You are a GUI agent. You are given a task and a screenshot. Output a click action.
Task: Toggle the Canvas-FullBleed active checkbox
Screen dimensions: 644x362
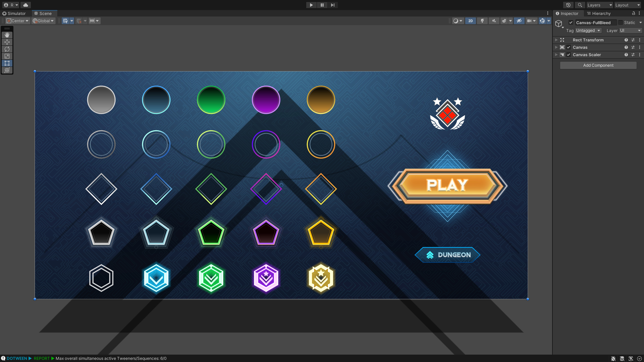pyautogui.click(x=571, y=22)
